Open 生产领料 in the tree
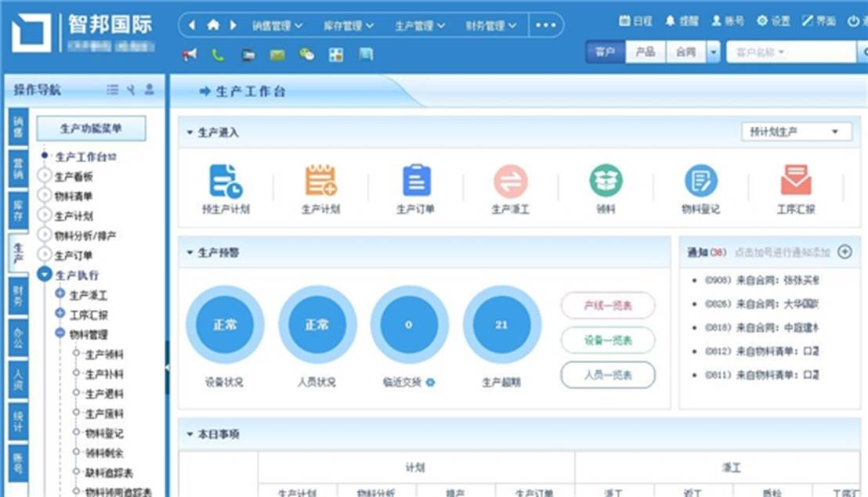This screenshot has width=868, height=497. (104, 355)
